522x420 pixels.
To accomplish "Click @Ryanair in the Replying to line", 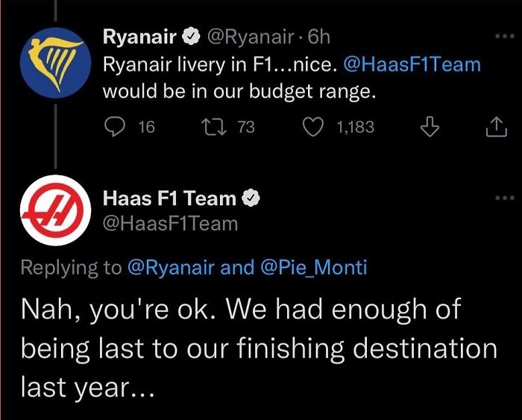I will [172, 268].
